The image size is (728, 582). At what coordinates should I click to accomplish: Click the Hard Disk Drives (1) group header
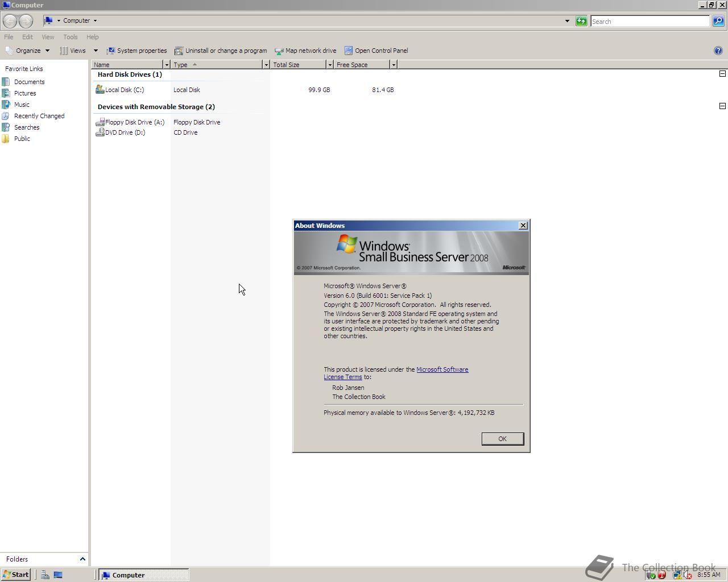point(130,74)
